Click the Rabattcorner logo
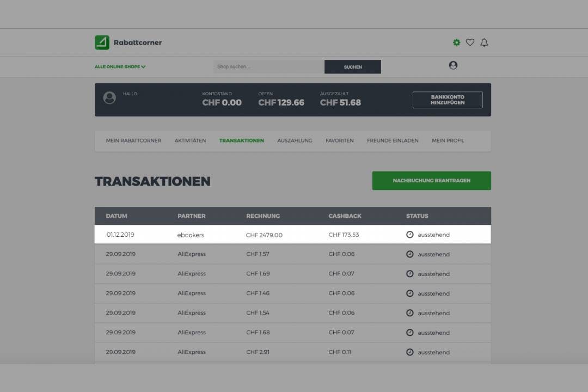The image size is (588, 392). 128,42
